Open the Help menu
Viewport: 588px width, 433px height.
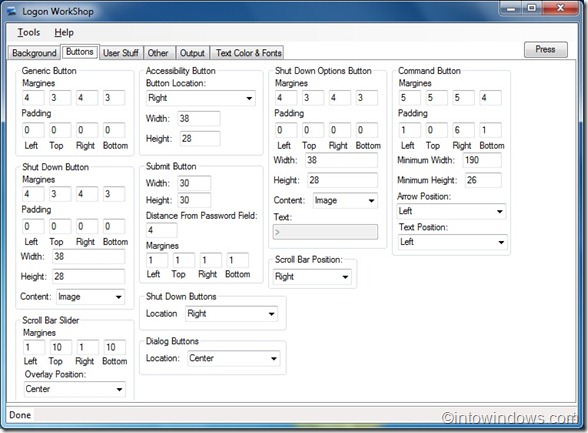click(64, 33)
